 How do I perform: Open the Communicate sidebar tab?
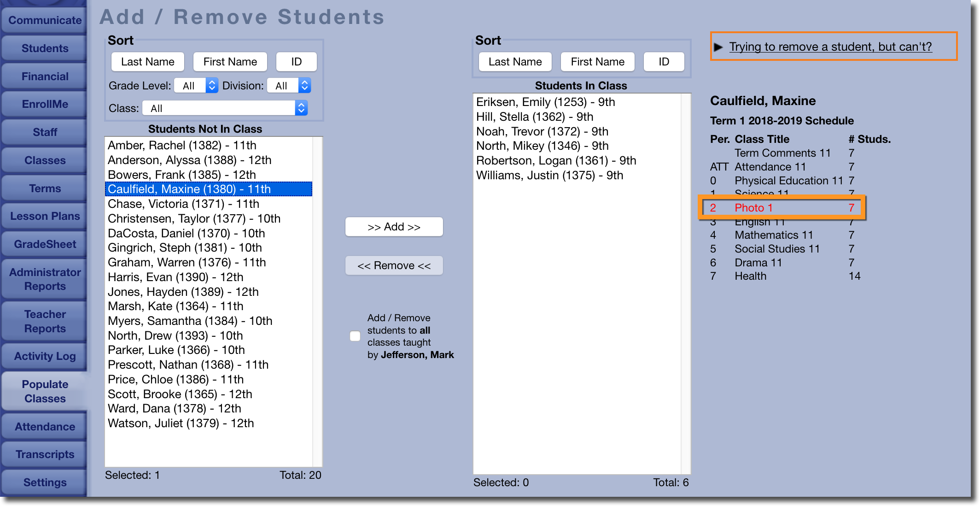pyautogui.click(x=45, y=20)
